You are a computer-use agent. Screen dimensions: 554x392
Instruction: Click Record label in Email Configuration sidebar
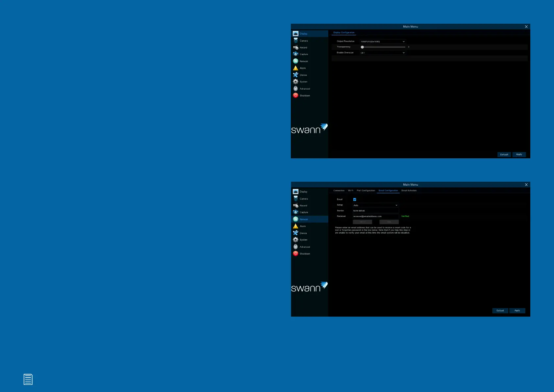(303, 205)
